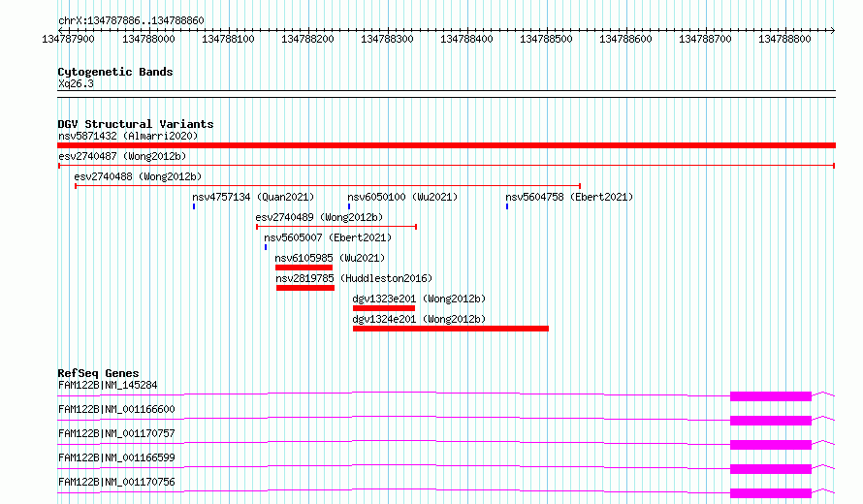This screenshot has width=863, height=504.
Task: Select the Xq26.3 band label
Action: (x=76, y=84)
